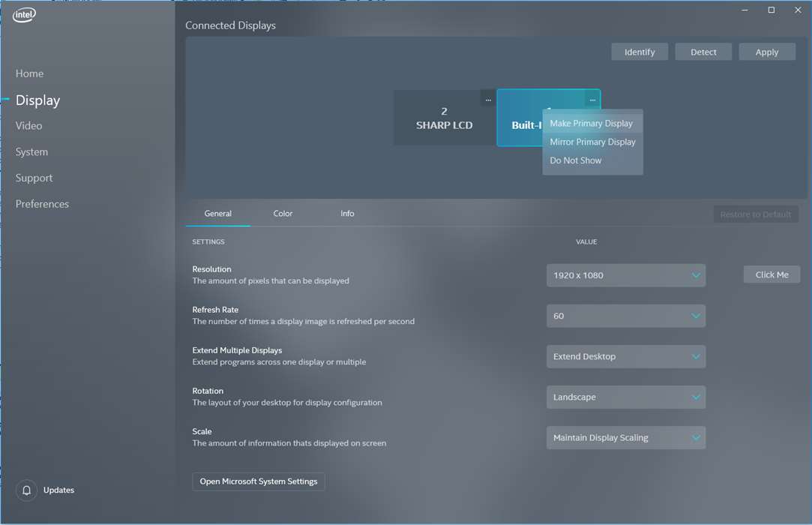The image size is (812, 525).
Task: Open the Rotation dropdown
Action: (625, 397)
